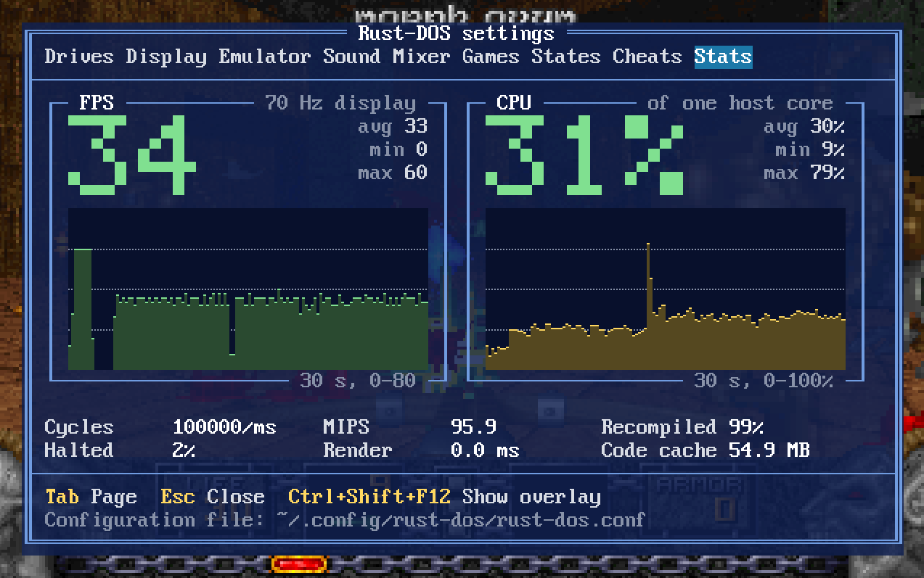Click the 'Rust-DOS settings' window title
The height and width of the screenshot is (578, 924).
pos(457,33)
